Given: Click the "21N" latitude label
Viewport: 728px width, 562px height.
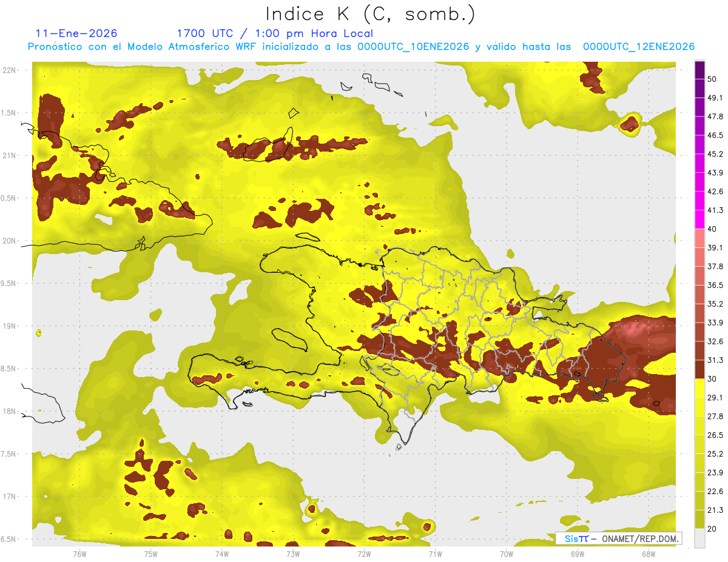Looking at the screenshot, I should point(9,155).
